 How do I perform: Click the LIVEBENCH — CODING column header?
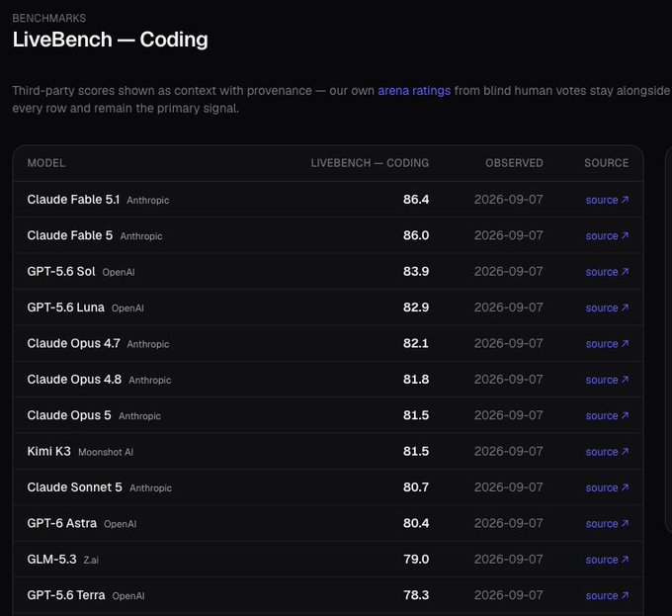point(370,163)
